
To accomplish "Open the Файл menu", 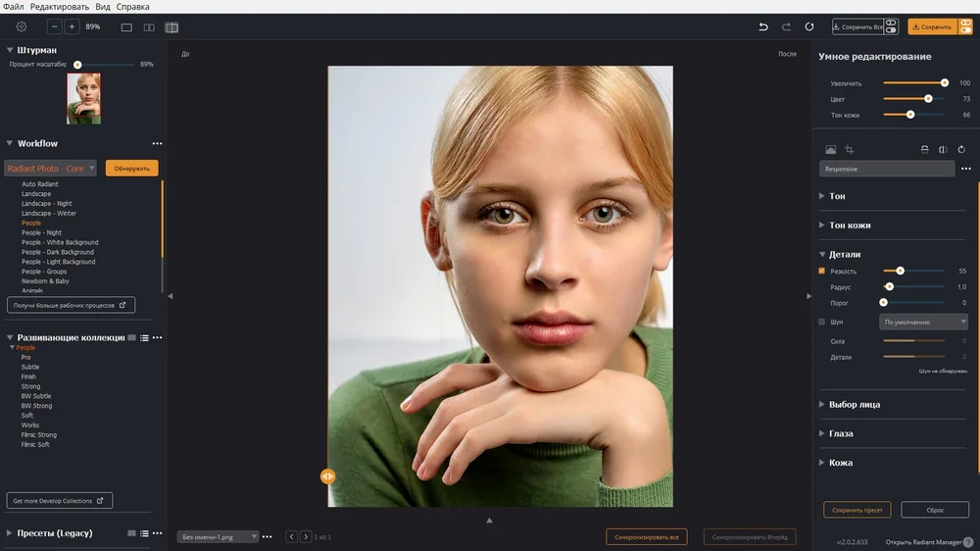I will [x=13, y=7].
